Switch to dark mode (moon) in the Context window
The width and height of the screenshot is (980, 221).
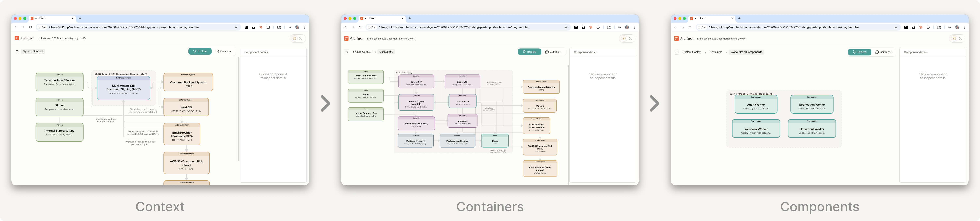(x=301, y=39)
